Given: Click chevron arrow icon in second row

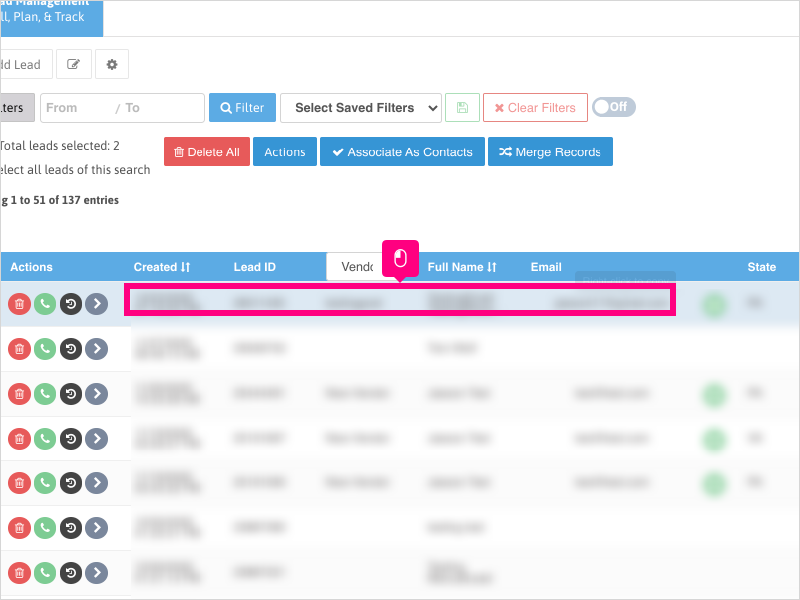Looking at the screenshot, I should coord(96,349).
